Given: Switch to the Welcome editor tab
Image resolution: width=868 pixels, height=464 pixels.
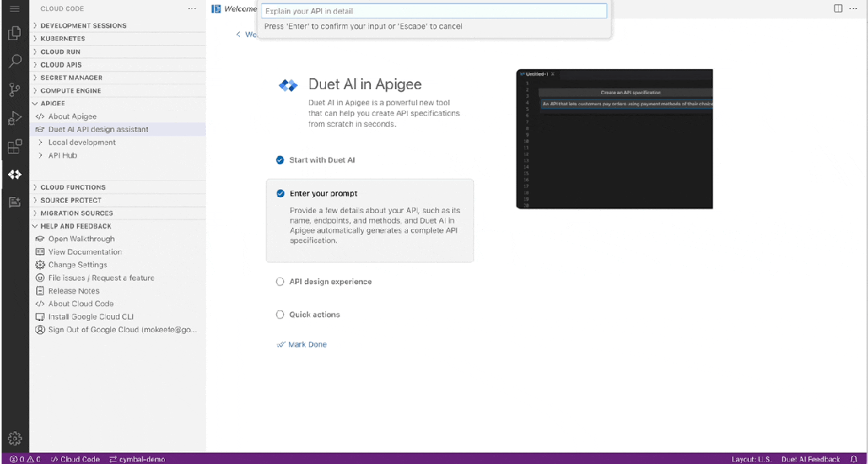Looking at the screenshot, I should click(x=235, y=9).
